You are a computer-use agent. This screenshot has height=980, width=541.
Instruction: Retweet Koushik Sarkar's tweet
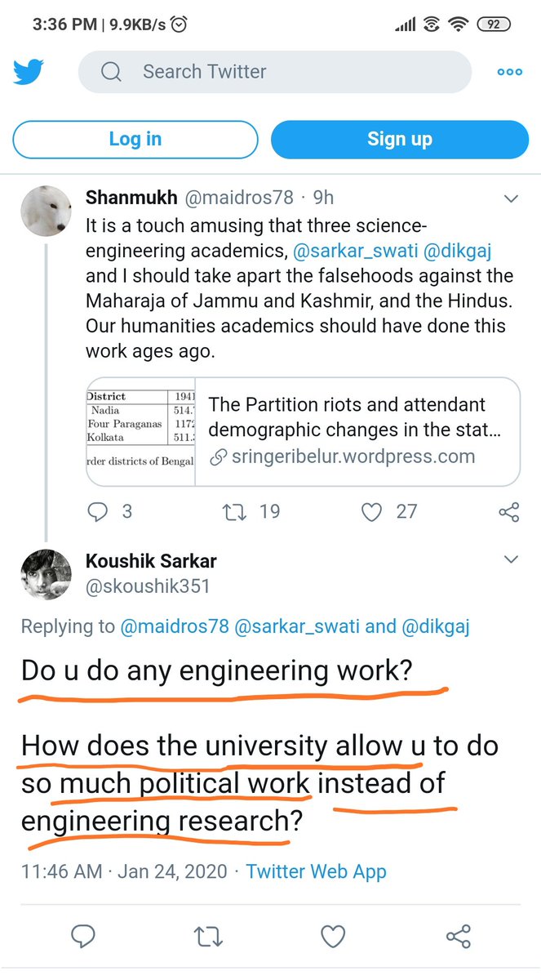[x=207, y=935]
